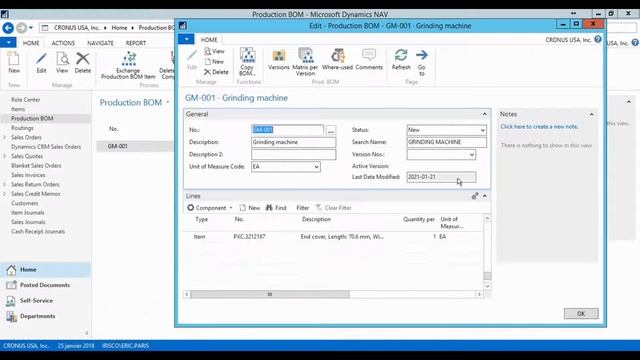This screenshot has height=360, width=640.
Task: Open Self-Service navigation area
Action: pyautogui.click(x=46, y=301)
